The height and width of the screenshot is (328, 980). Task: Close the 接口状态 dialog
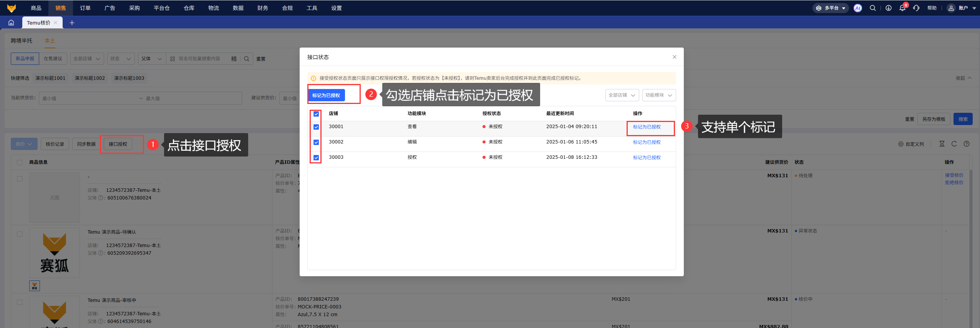675,57
